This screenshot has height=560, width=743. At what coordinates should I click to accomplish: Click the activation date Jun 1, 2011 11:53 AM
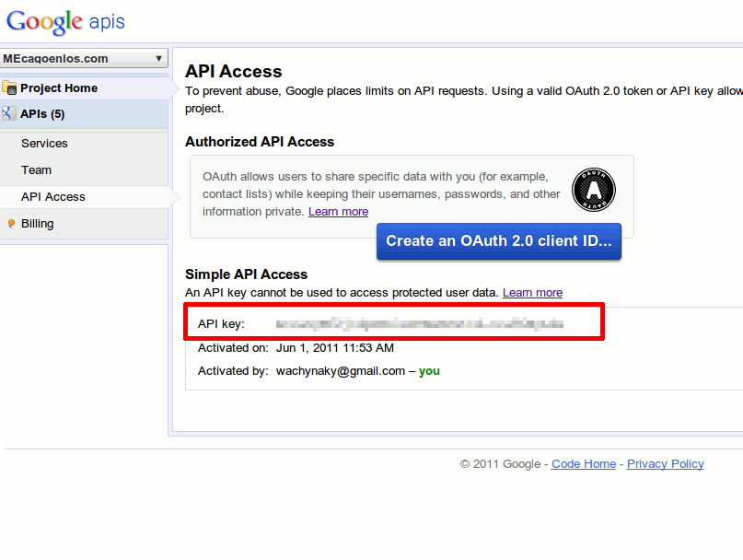[335, 348]
